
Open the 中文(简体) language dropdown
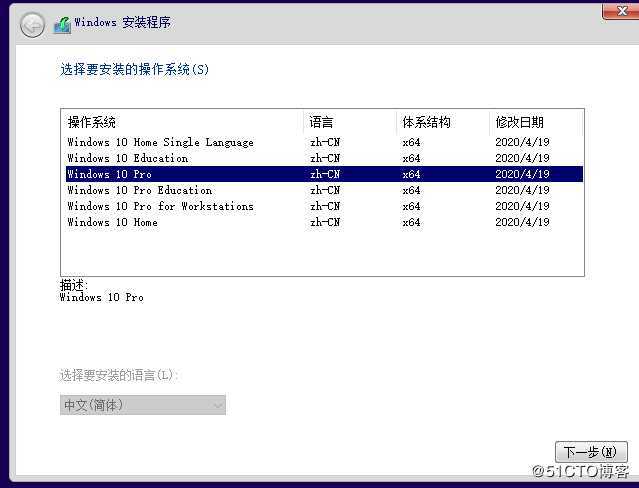(x=143, y=405)
